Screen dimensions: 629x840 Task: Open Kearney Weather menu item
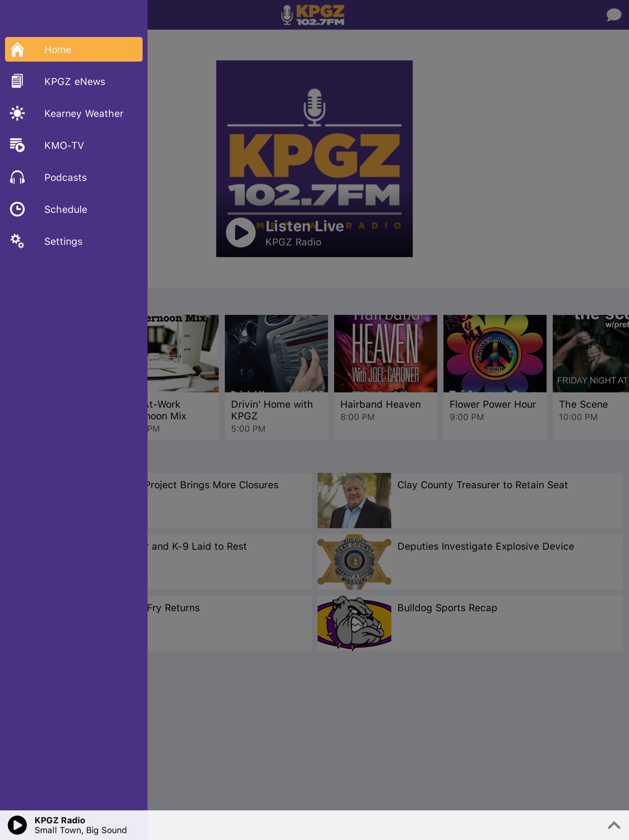[74, 113]
